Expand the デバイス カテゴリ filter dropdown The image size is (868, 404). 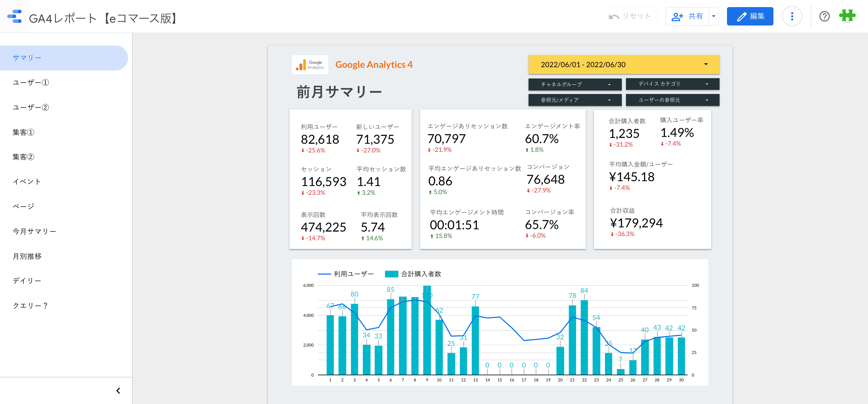point(672,84)
